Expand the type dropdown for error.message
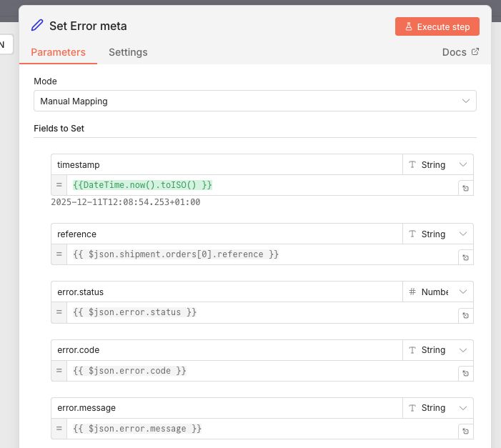501x448 pixels. (x=437, y=408)
